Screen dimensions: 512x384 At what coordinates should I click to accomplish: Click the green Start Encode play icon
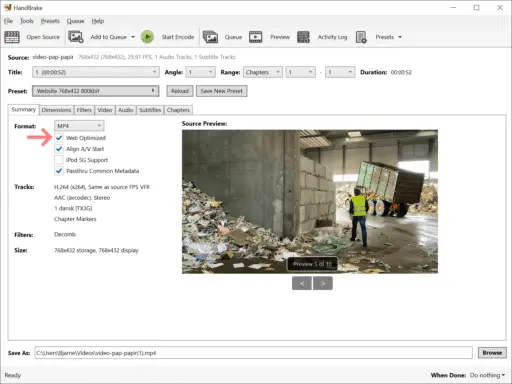(147, 37)
